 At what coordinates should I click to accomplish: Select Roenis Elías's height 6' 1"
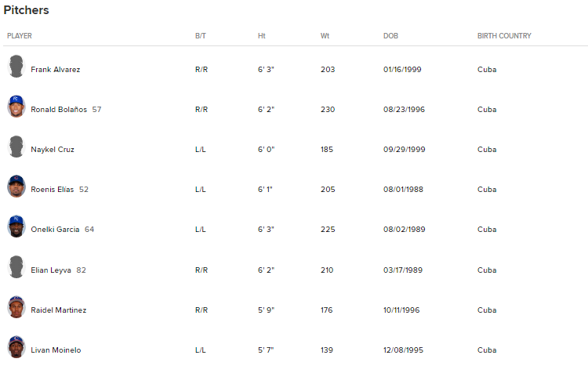pyautogui.click(x=265, y=190)
